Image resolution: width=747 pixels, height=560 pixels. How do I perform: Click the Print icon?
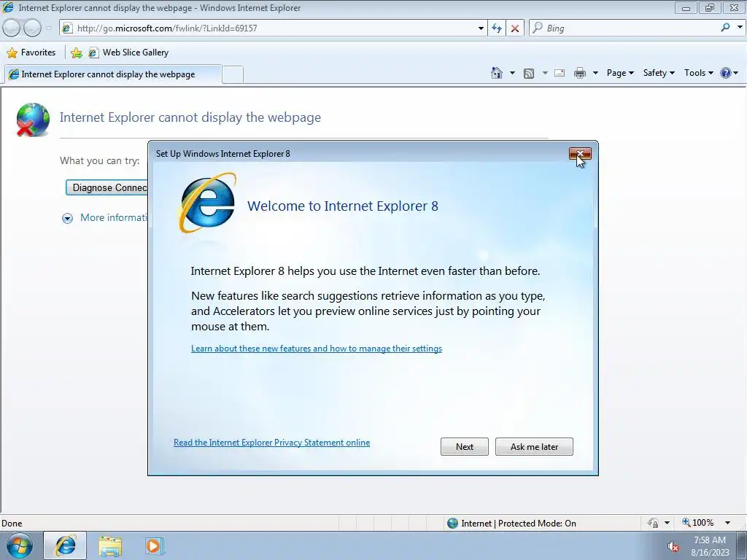point(580,73)
